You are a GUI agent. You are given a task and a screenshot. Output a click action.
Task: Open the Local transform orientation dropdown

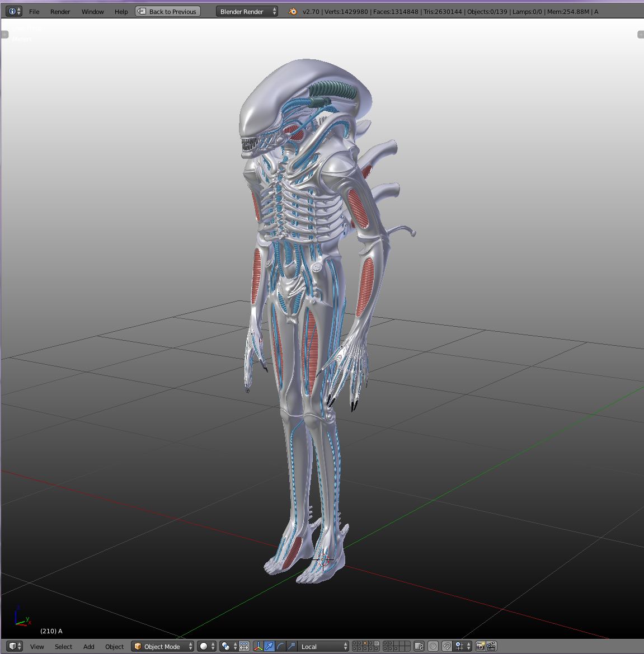point(323,646)
